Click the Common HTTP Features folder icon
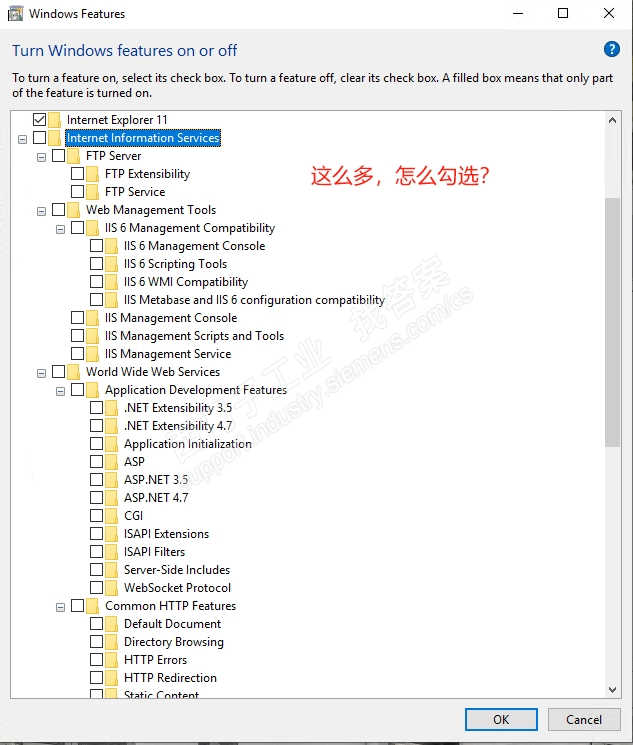The width and height of the screenshot is (633, 745). tap(93, 606)
